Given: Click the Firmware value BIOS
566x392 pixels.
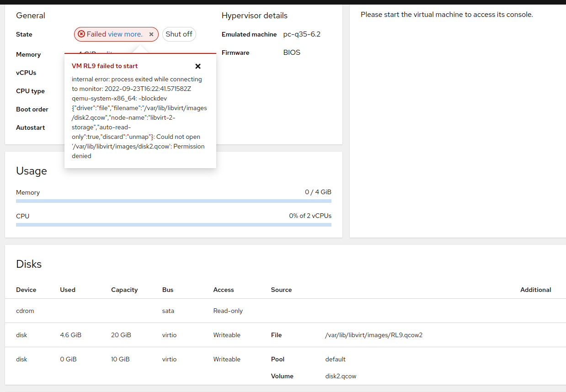Looking at the screenshot, I should [292, 52].
